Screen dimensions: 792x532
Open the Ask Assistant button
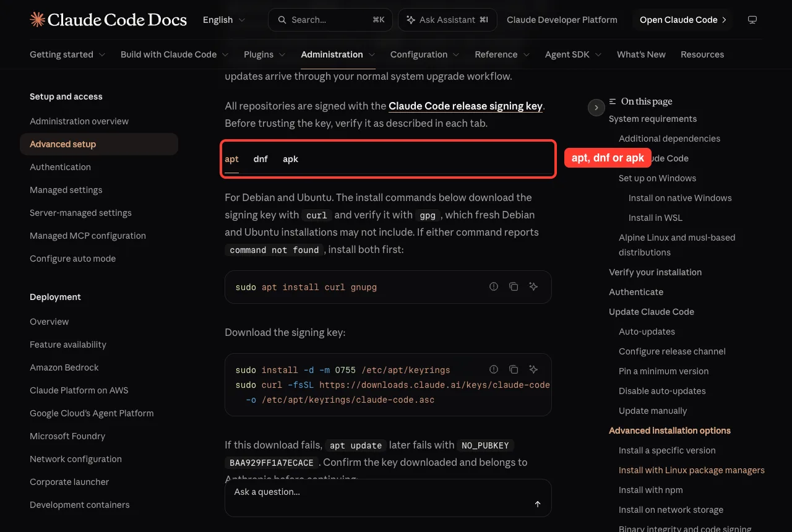pos(447,20)
